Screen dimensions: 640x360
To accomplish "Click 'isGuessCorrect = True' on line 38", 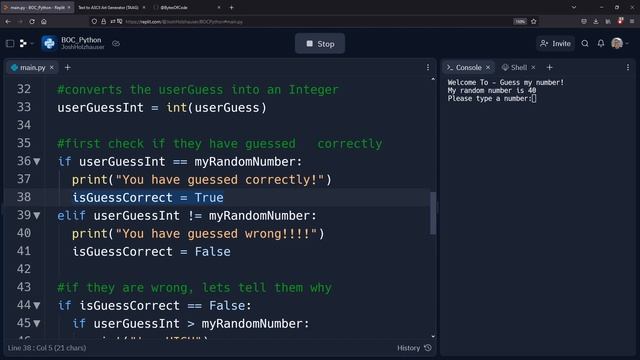I will (x=148, y=198).
